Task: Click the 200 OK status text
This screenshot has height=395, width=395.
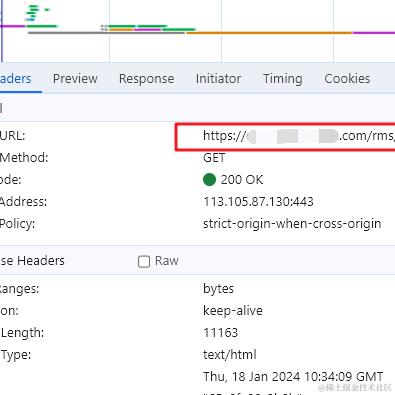Action: pyautogui.click(x=242, y=180)
